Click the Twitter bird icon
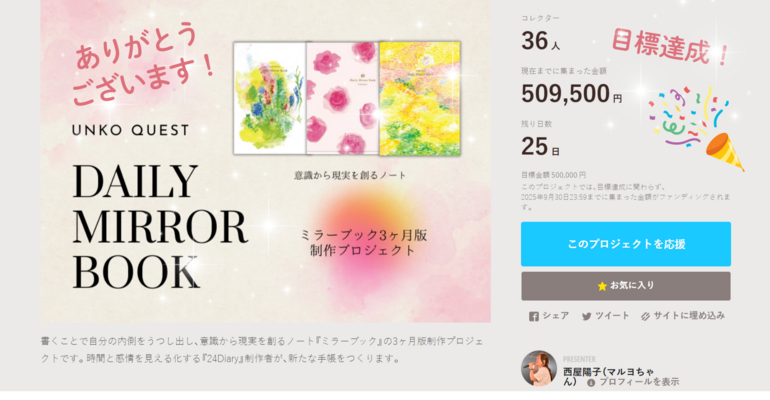Image resolution: width=770 pixels, height=400 pixels. click(x=586, y=317)
